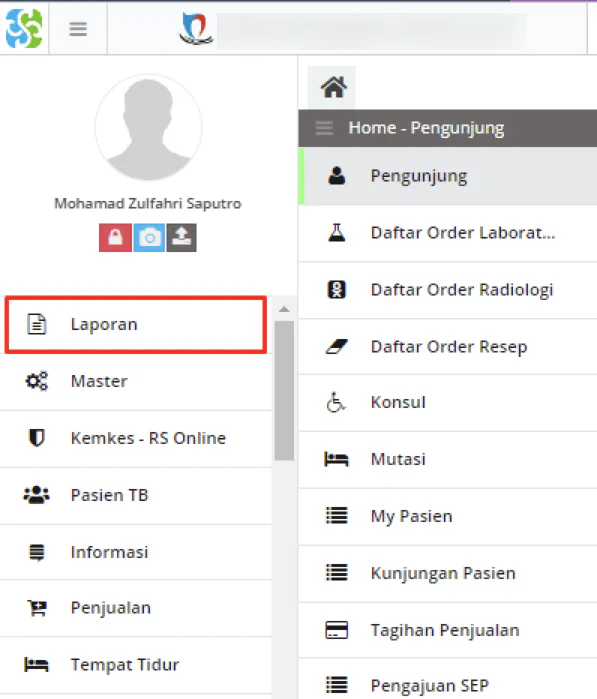This screenshot has height=699, width=597.
Task: Open the Pasien TB menu
Action: coord(136,496)
